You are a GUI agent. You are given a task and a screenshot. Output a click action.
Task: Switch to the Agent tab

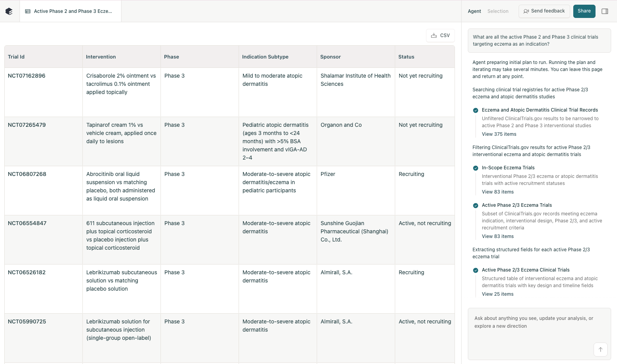[x=474, y=11]
